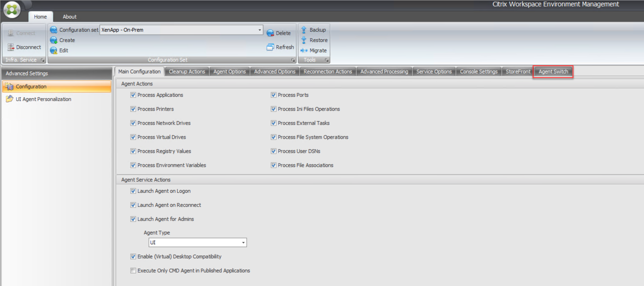Uncheck Process Virtual Drives
The height and width of the screenshot is (286, 644).
click(133, 137)
